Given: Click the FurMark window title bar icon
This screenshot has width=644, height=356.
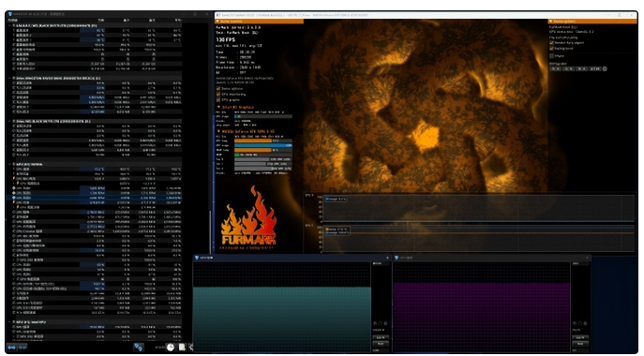Looking at the screenshot, I should pos(218,15).
